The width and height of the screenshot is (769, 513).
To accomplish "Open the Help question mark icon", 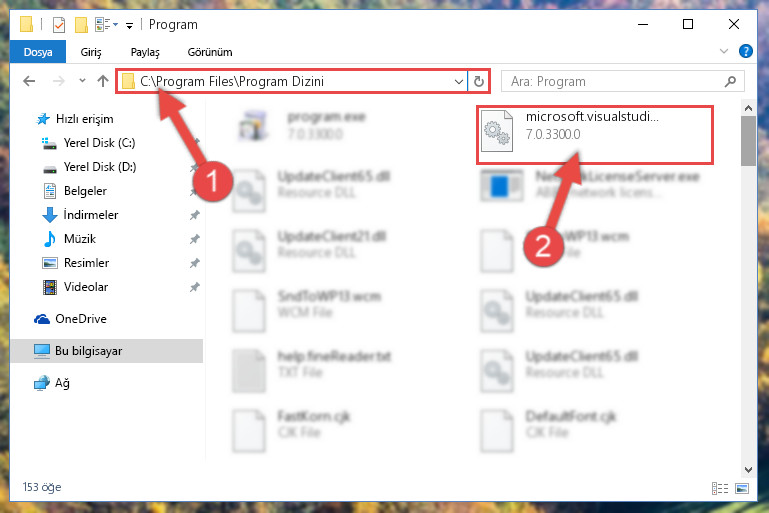I will (x=745, y=51).
